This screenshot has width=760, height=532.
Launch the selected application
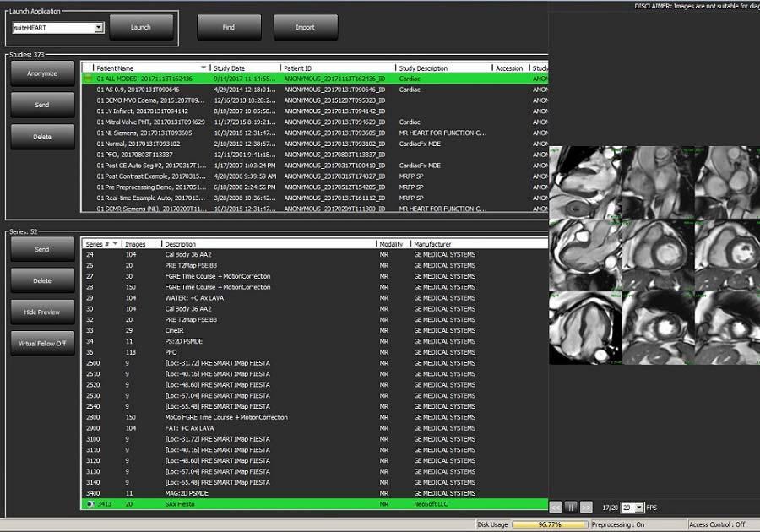point(141,28)
